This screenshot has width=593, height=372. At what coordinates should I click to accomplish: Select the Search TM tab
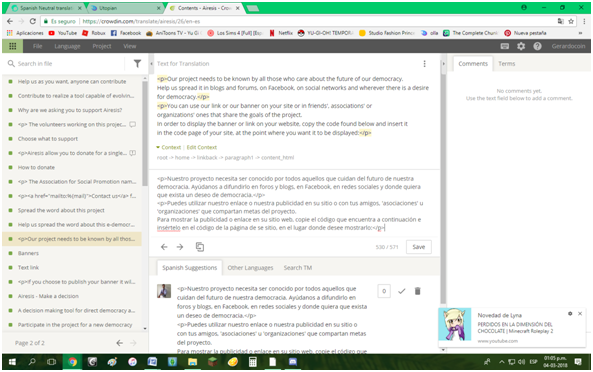coord(298,268)
